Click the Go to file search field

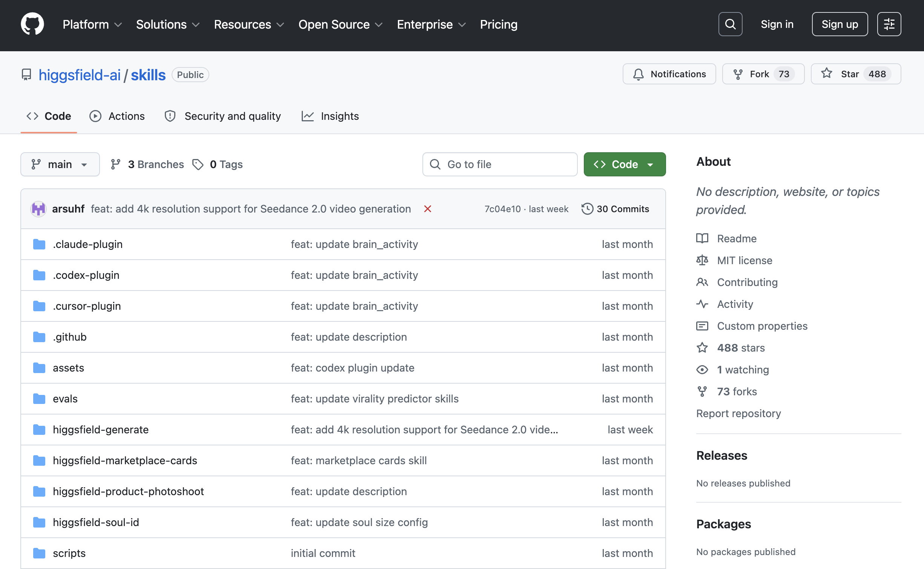tap(500, 164)
